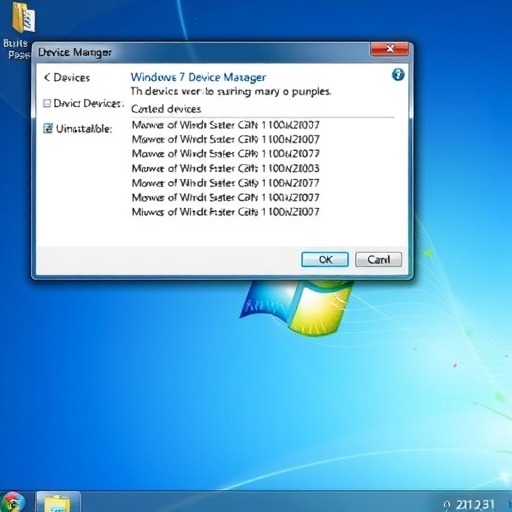Screen dimensions: 512x512
Task: Toggle the Device Devices checkbox
Action: (x=47, y=103)
